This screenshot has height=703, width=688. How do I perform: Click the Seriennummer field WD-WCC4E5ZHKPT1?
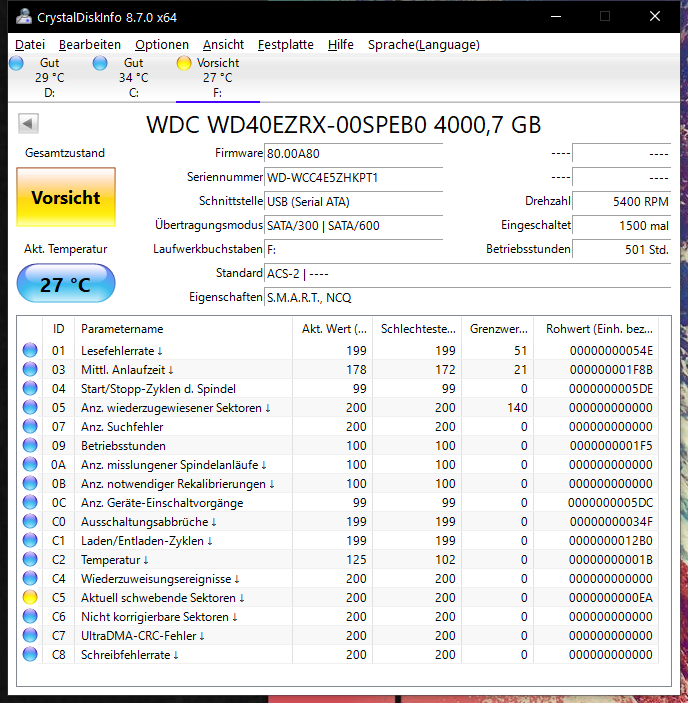[x=354, y=178]
